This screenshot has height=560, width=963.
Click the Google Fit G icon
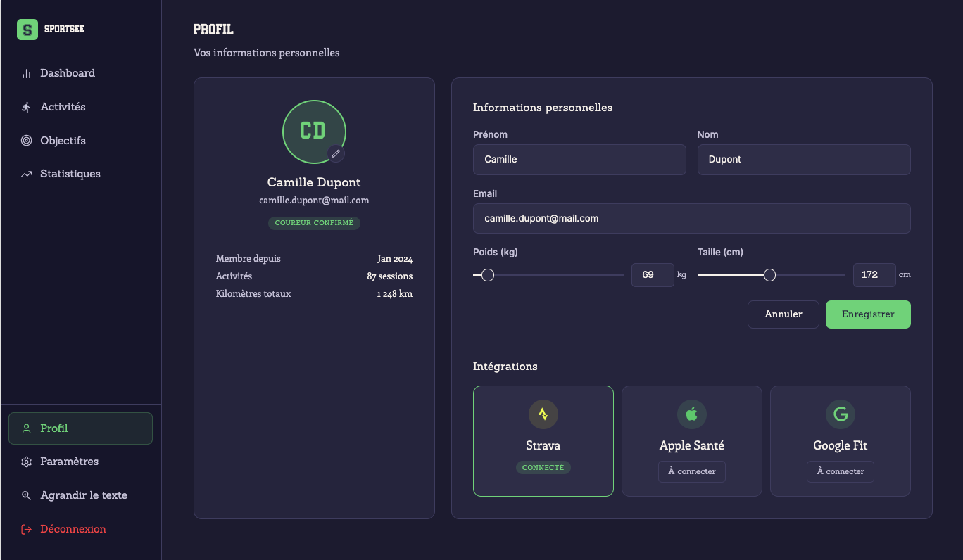840,414
